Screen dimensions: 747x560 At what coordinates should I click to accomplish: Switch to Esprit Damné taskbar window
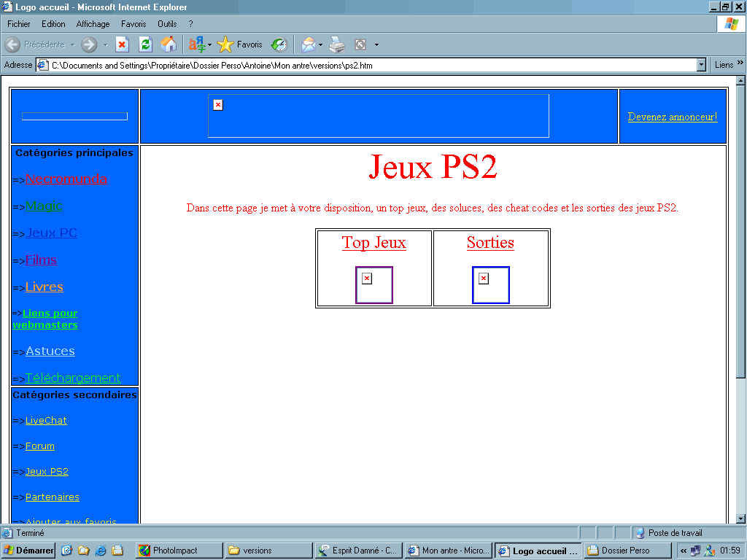point(359,551)
